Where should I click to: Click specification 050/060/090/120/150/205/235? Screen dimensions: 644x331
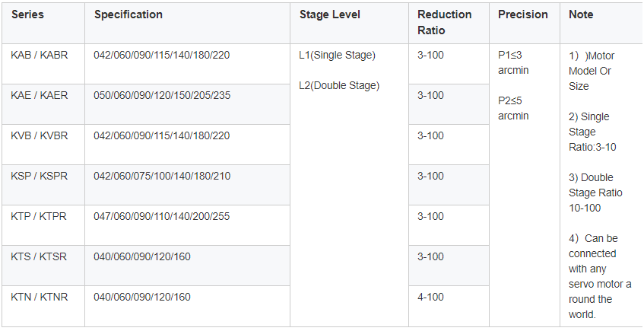[162, 95]
